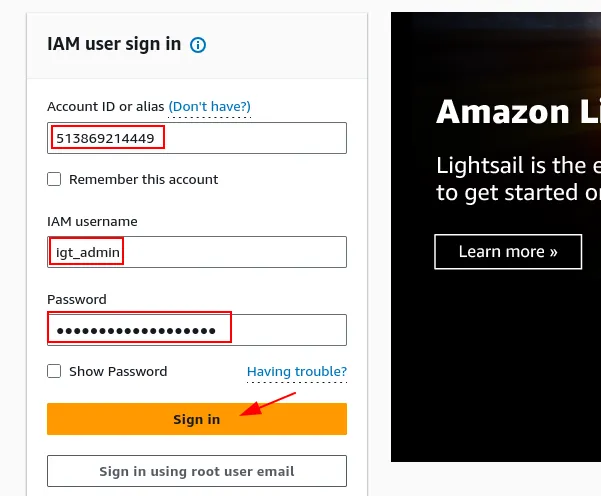Click the "IAM username" label text
Image resolution: width=601 pixels, height=496 pixels.
(x=92, y=221)
